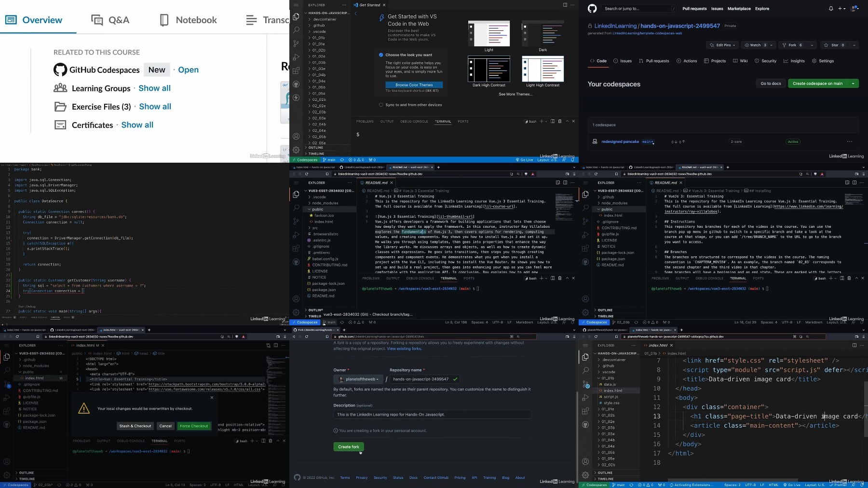Click the Exercise Files folder icon
Viewport: 868px width, 488px height.
[x=60, y=107]
